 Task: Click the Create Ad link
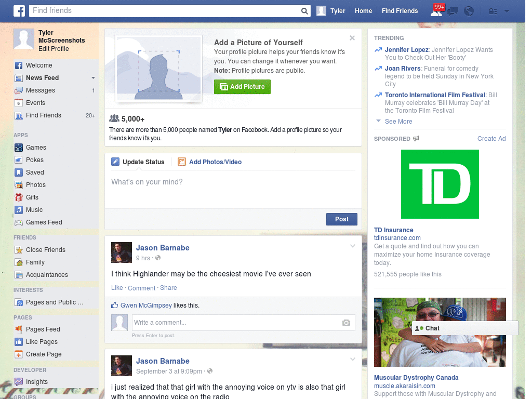(491, 138)
